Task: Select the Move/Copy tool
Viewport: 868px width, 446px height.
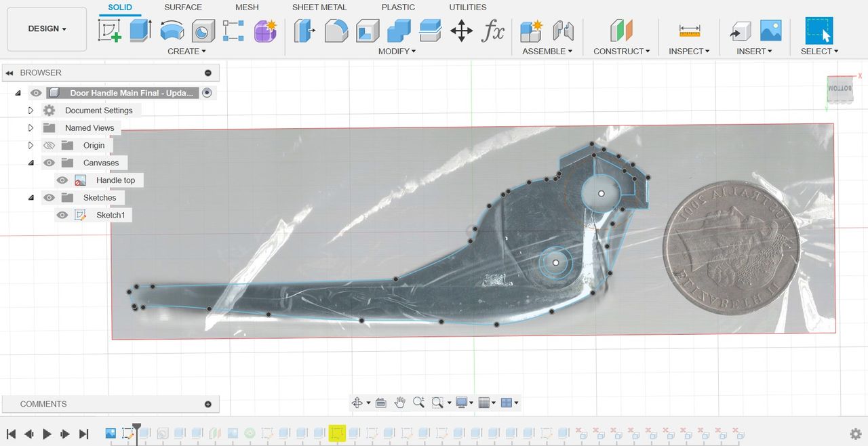Action: (x=461, y=31)
